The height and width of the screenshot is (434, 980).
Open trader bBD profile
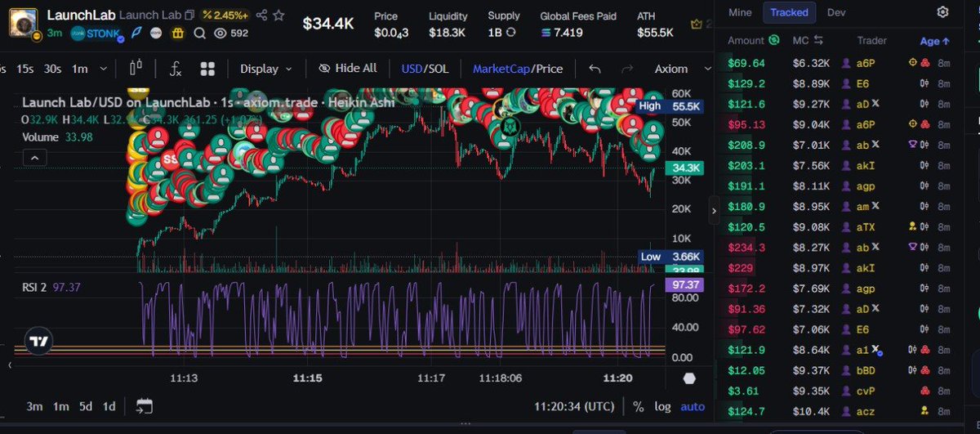pos(866,370)
